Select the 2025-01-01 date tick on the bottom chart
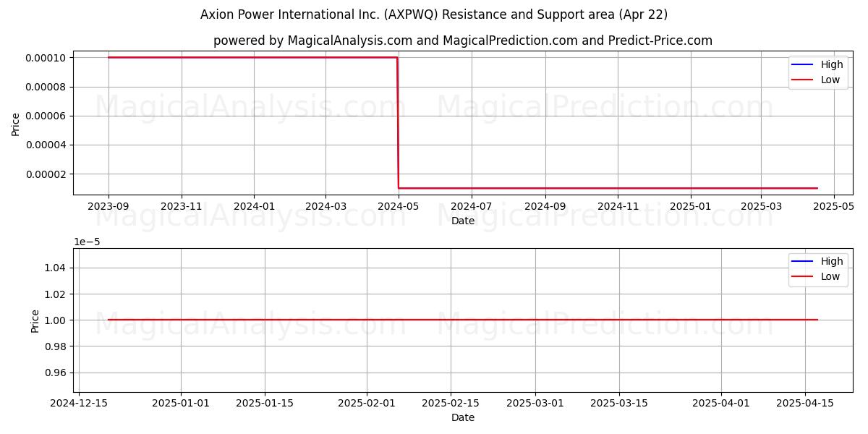Screen dimensions: 868x434 coord(181,402)
